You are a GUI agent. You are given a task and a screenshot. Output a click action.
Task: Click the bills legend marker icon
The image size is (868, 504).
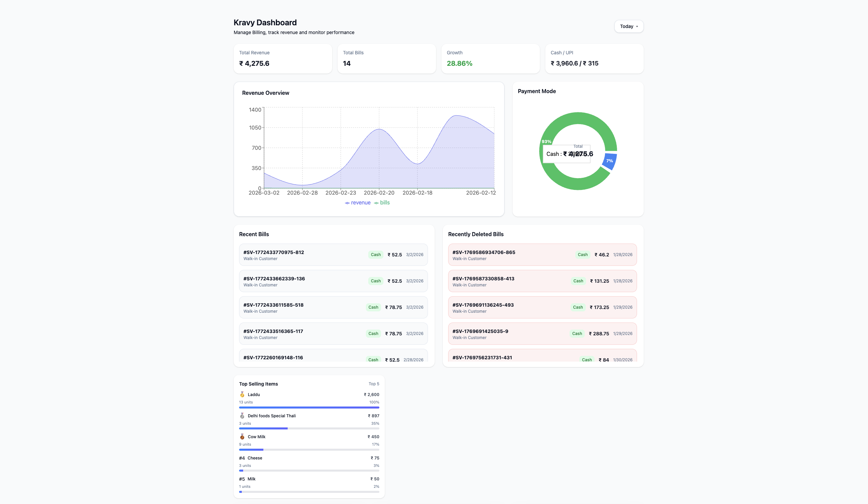(x=376, y=203)
